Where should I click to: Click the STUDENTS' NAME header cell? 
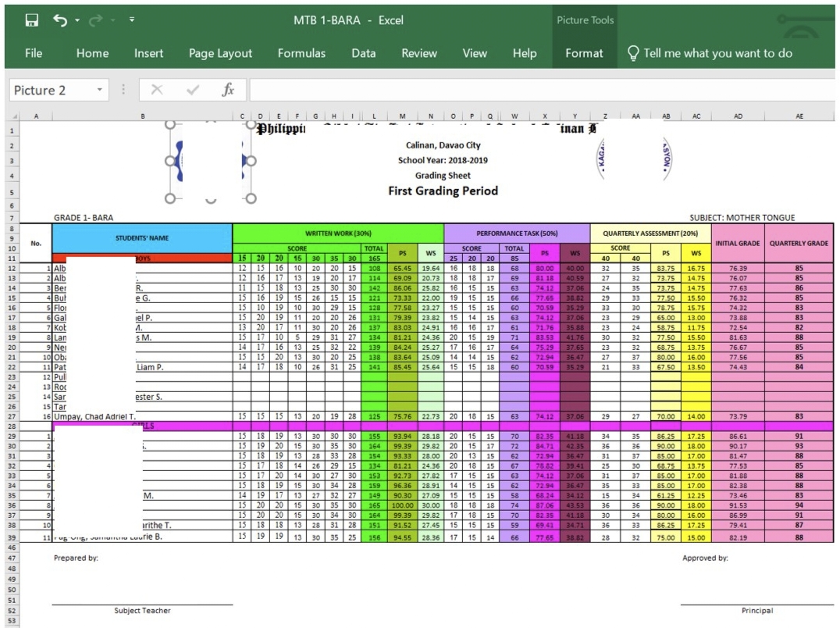click(x=143, y=238)
